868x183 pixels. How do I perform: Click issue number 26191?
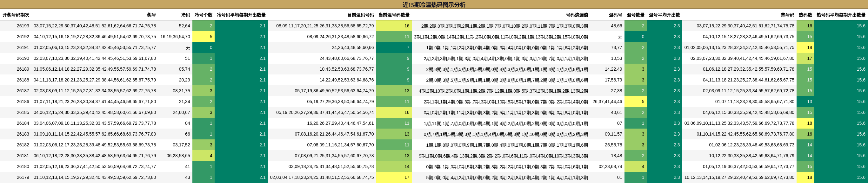[x=23, y=48]
